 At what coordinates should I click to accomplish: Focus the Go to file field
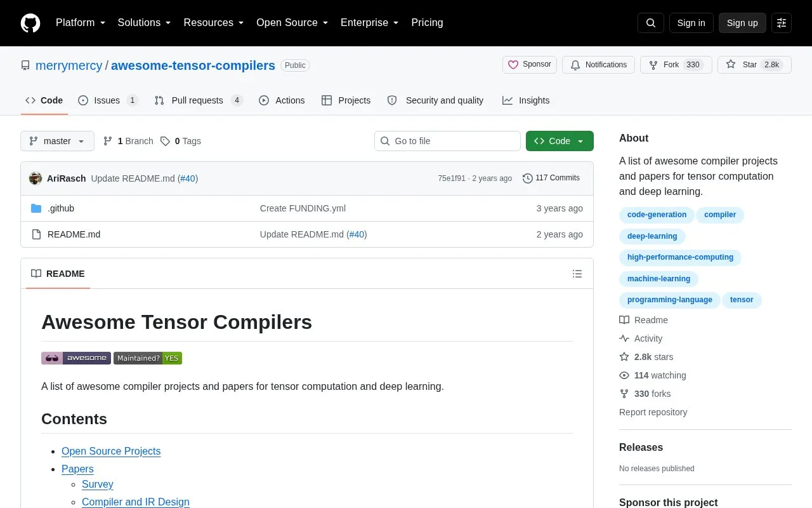coord(447,141)
